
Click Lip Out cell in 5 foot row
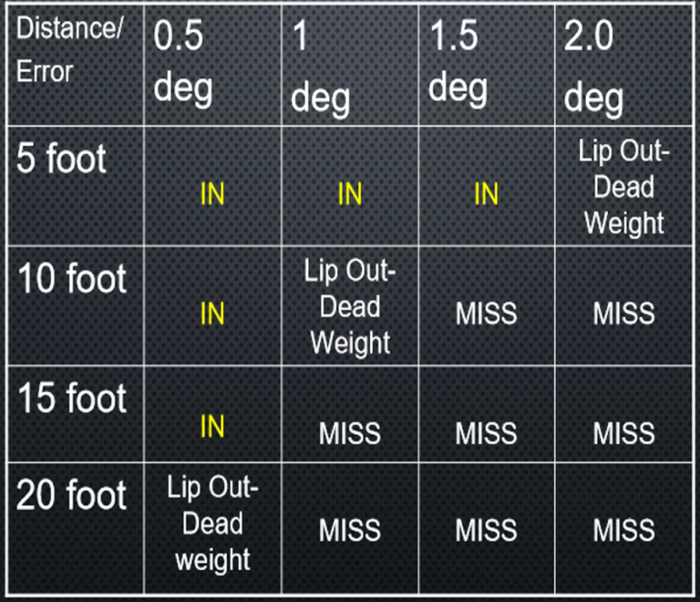coord(623,187)
